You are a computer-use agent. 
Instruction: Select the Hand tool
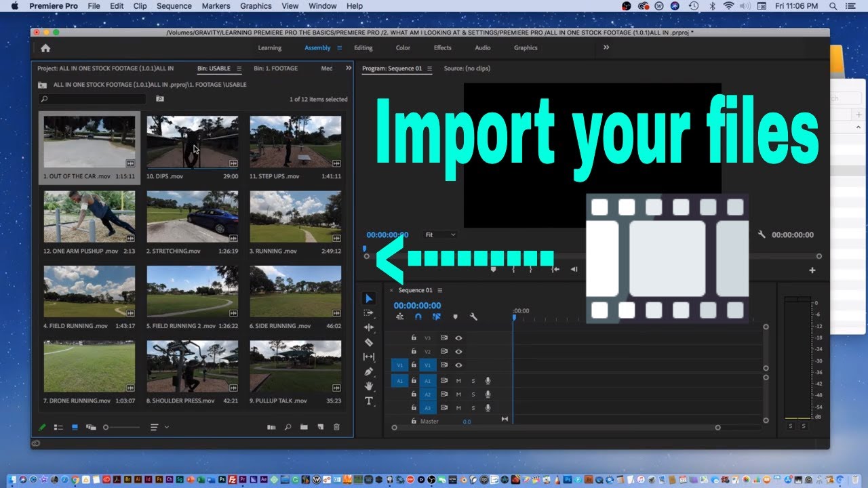click(x=369, y=386)
